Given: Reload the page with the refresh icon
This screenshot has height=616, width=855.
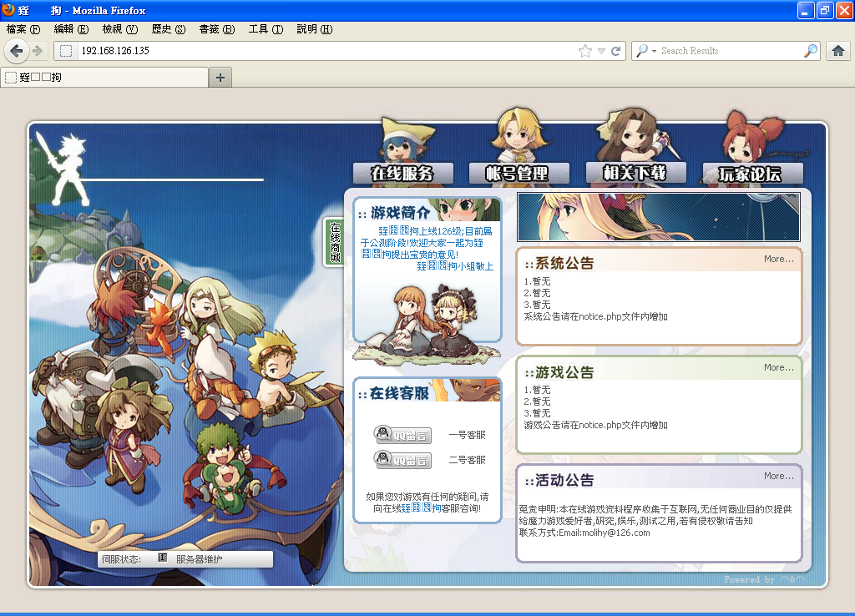Looking at the screenshot, I should [x=616, y=51].
